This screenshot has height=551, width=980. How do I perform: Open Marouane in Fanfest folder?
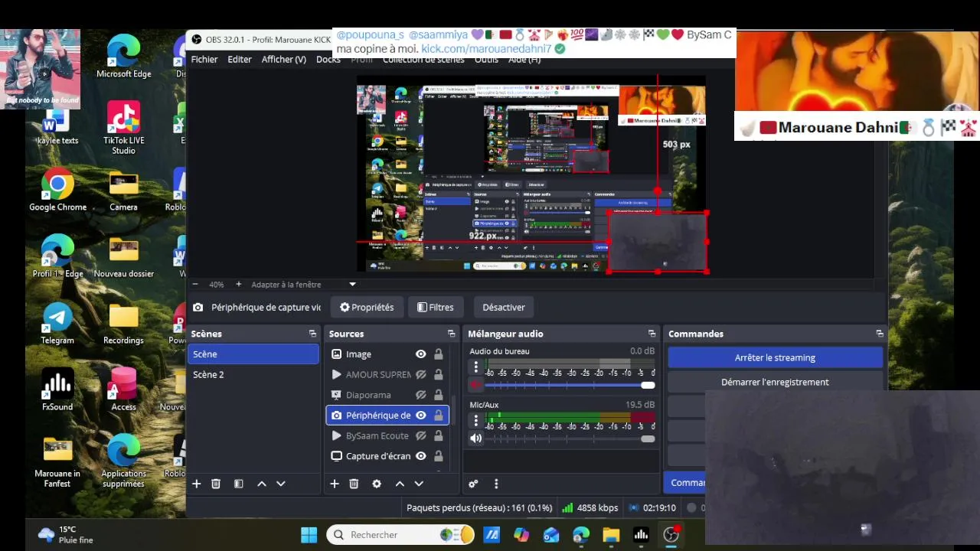coord(57,461)
